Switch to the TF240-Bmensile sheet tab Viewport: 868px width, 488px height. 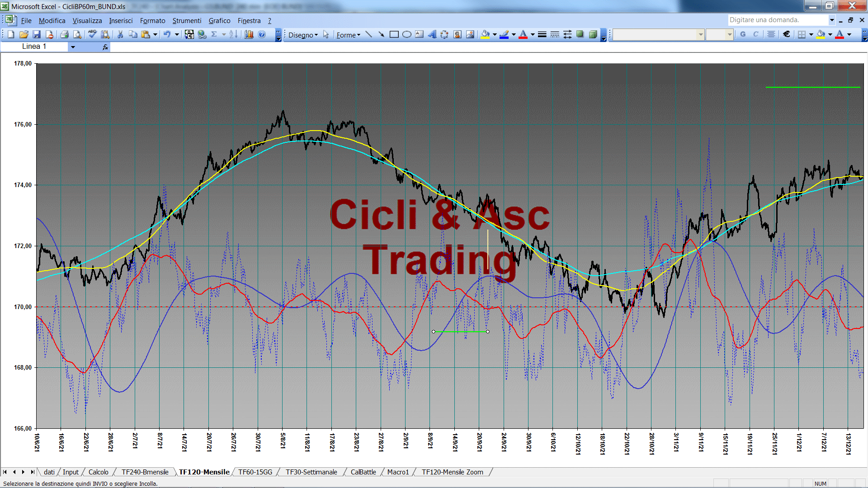click(x=145, y=472)
